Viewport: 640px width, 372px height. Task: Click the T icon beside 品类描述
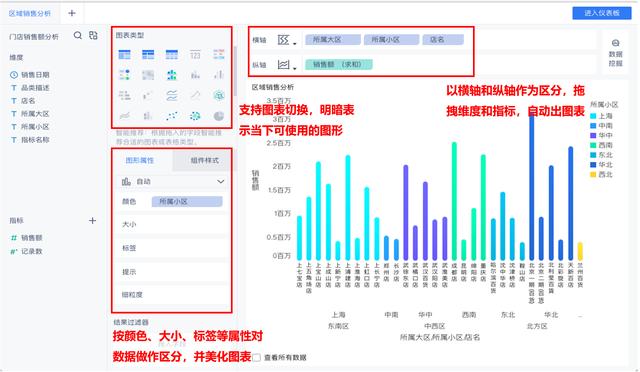[14, 88]
